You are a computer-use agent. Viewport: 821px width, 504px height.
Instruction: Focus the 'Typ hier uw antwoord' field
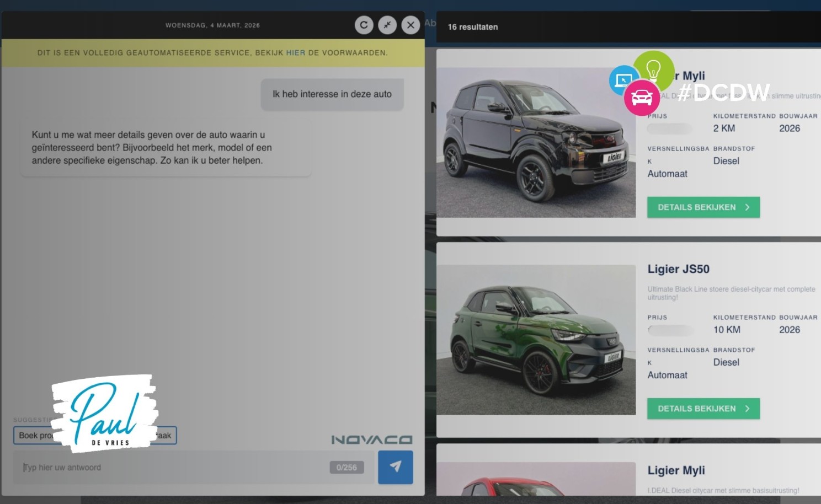pyautogui.click(x=194, y=468)
